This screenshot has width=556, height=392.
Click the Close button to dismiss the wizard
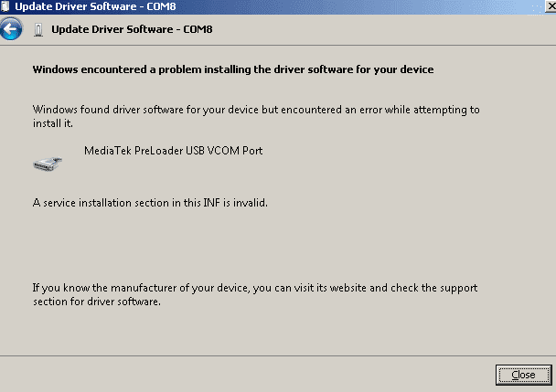[x=523, y=375]
